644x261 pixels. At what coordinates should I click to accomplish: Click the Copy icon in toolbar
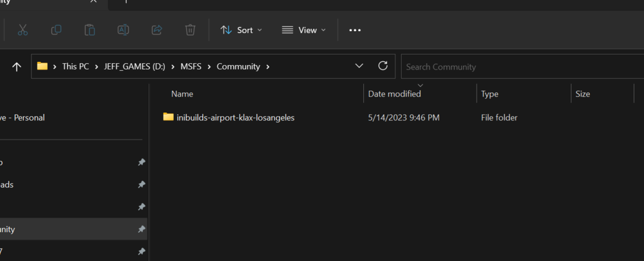[x=56, y=30]
